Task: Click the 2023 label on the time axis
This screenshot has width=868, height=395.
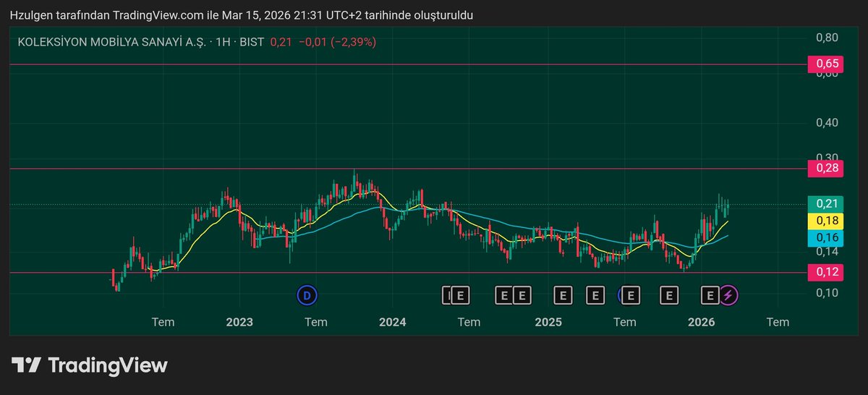Action: 239,322
